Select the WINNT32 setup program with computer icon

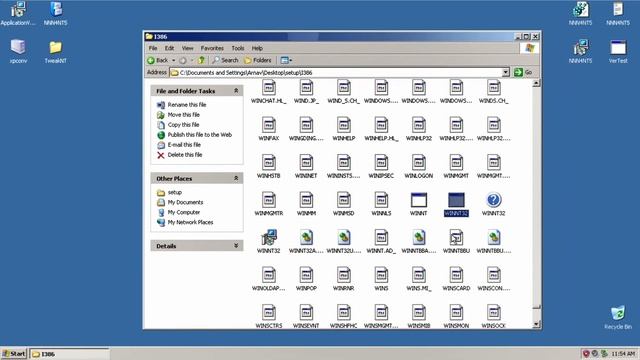[x=269, y=238]
